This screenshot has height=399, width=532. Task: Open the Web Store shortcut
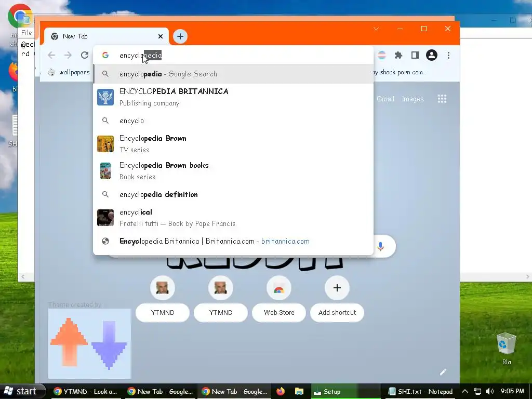tap(279, 288)
